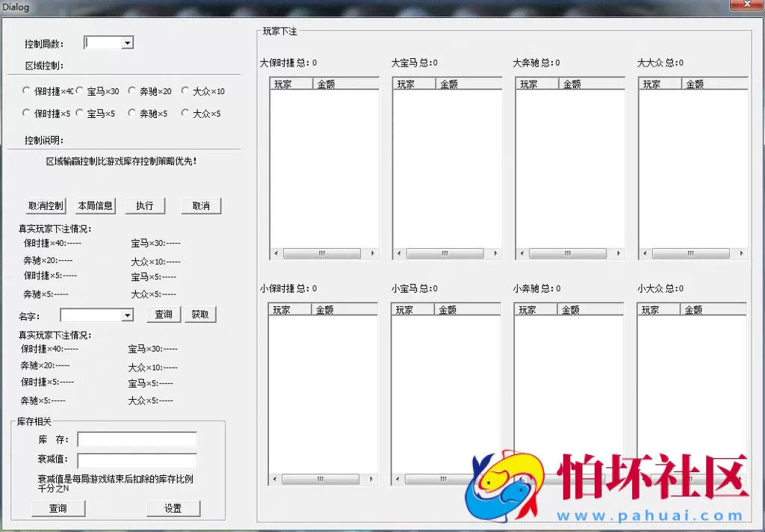The height and width of the screenshot is (532, 765).
Task: Select the 保时捷×40 radio button
Action: (x=25, y=90)
